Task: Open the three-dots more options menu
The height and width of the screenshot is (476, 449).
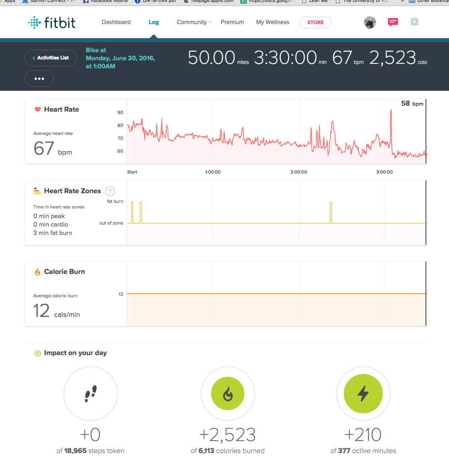Action: click(39, 79)
